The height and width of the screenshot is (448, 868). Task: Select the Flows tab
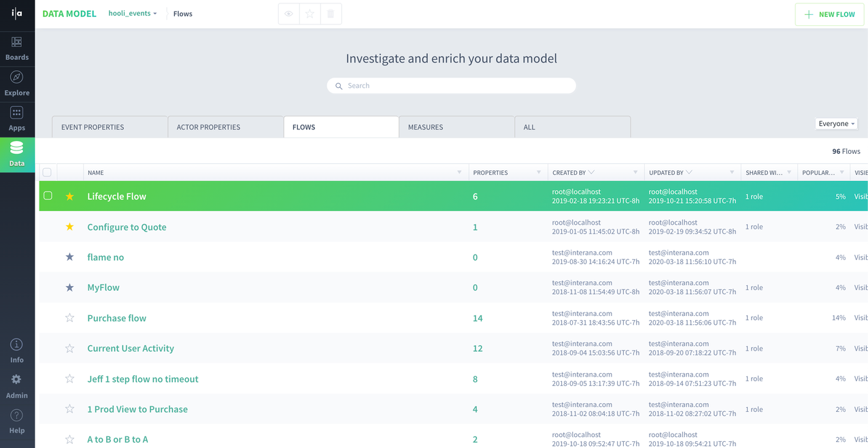click(x=341, y=127)
